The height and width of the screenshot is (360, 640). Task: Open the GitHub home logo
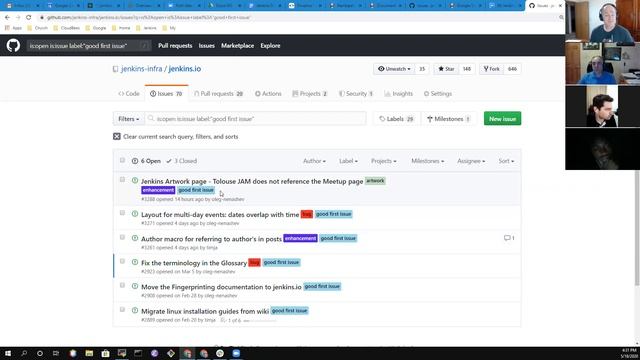pyautogui.click(x=13, y=45)
